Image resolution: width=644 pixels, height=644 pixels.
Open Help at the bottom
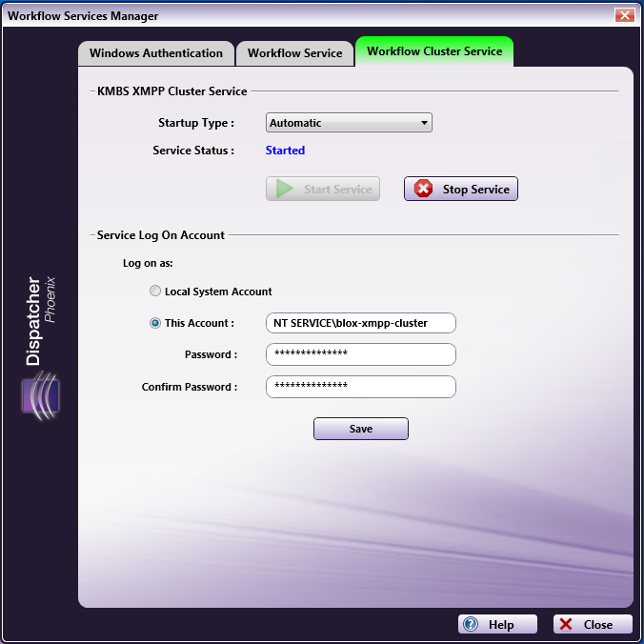tap(497, 625)
